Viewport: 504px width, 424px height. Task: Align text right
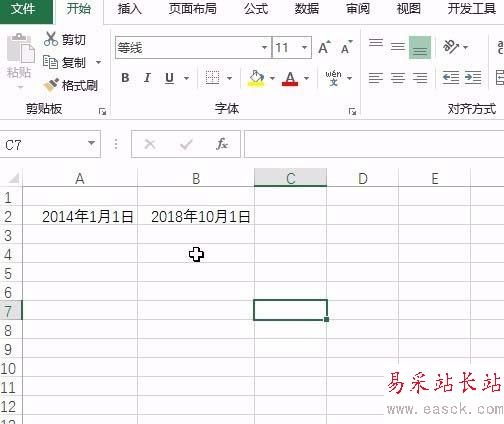coord(420,78)
